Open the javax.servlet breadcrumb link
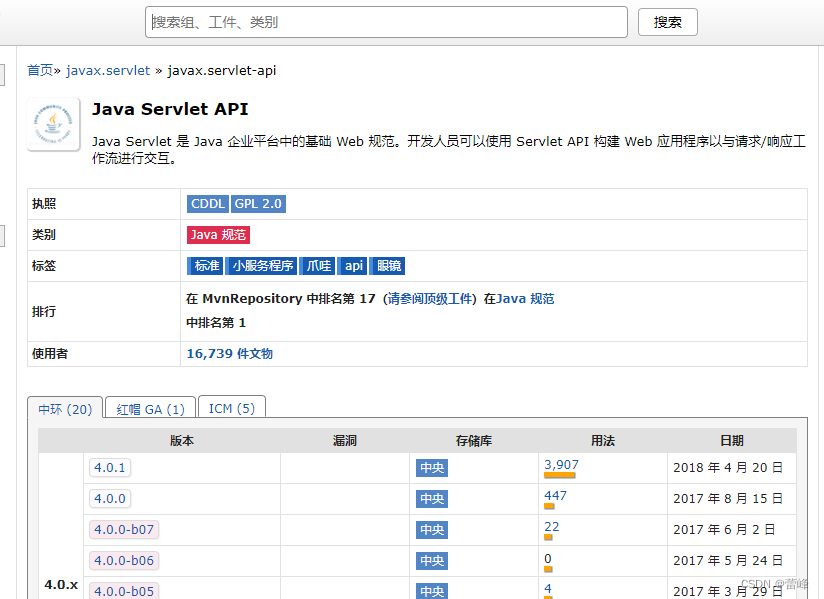 point(108,70)
